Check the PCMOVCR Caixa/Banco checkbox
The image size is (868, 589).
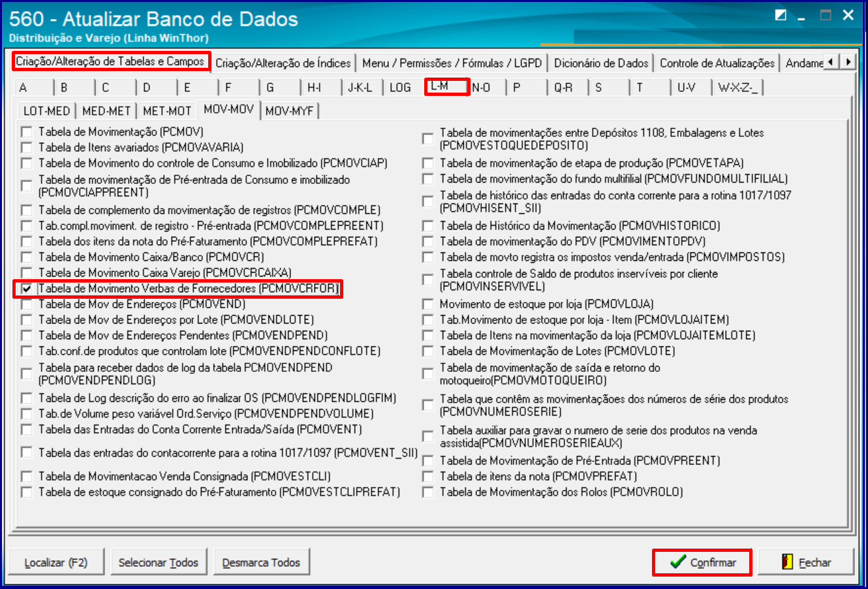pyautogui.click(x=26, y=257)
